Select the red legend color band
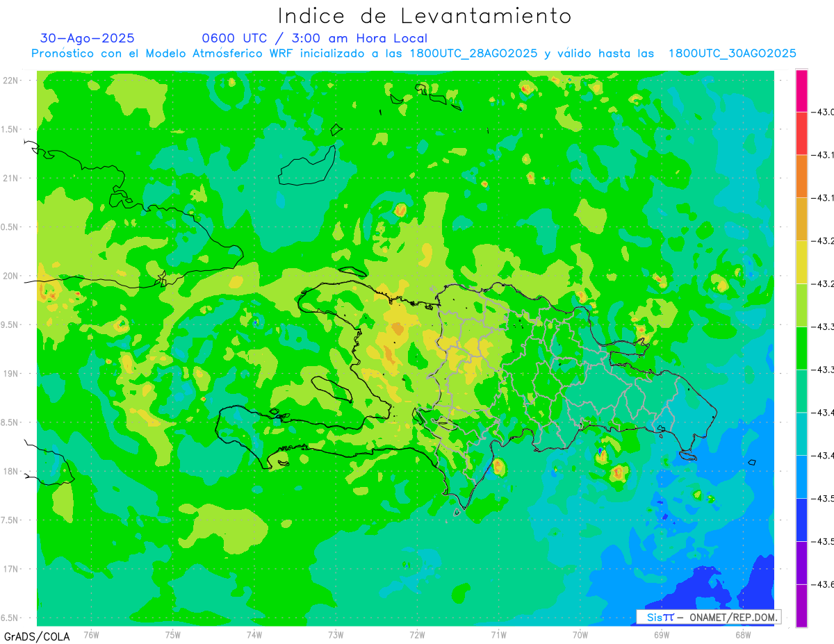Image resolution: width=834 pixels, height=644 pixels. coord(801,133)
